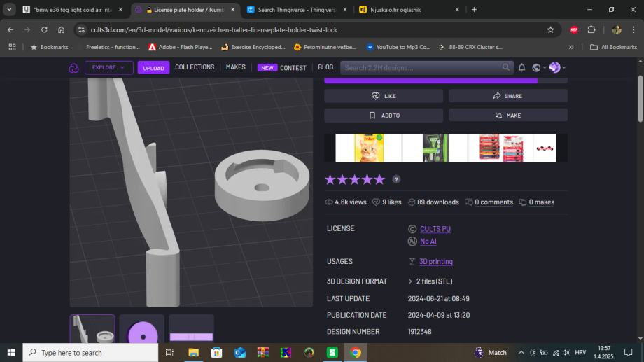
Task: Open the browser extensions puzzle icon
Action: 591,30
